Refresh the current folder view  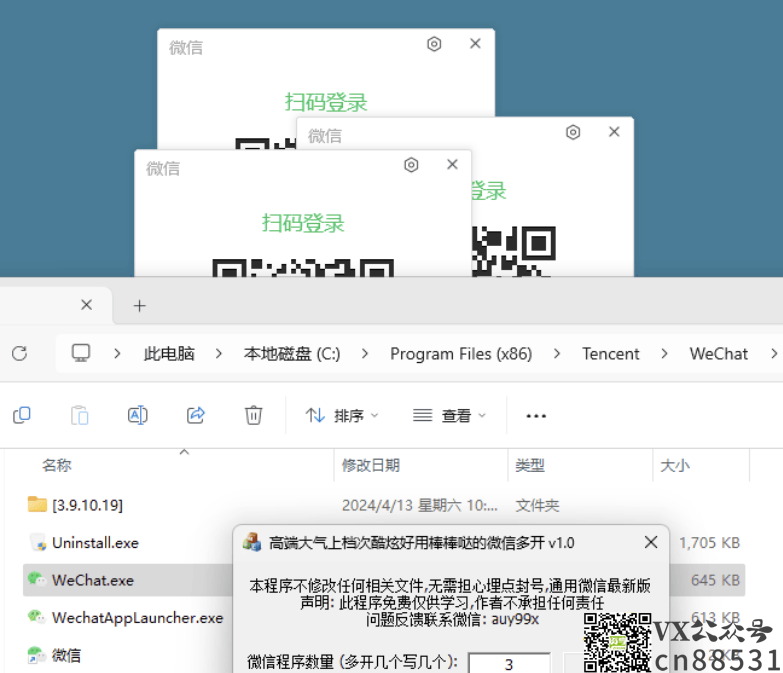coord(19,353)
